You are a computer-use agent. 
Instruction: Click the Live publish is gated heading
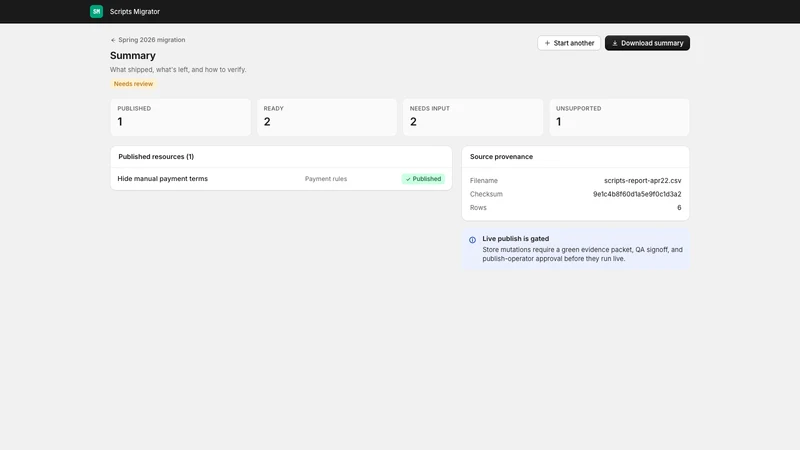(515, 238)
